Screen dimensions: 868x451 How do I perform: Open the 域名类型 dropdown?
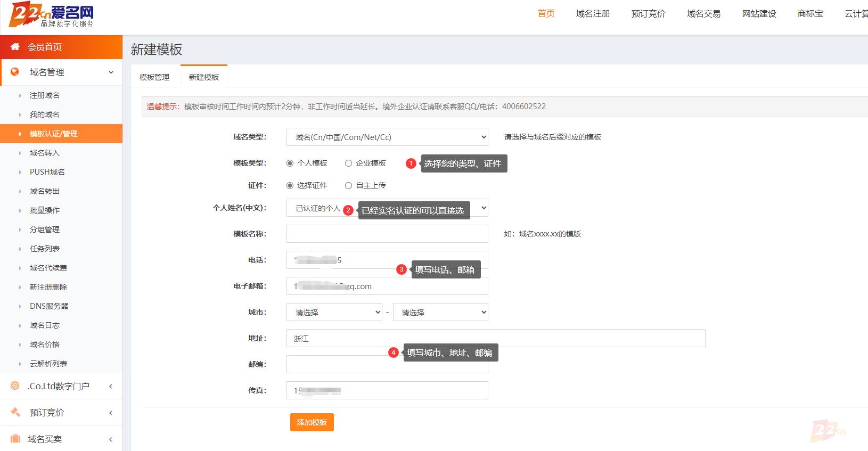pyautogui.click(x=387, y=137)
